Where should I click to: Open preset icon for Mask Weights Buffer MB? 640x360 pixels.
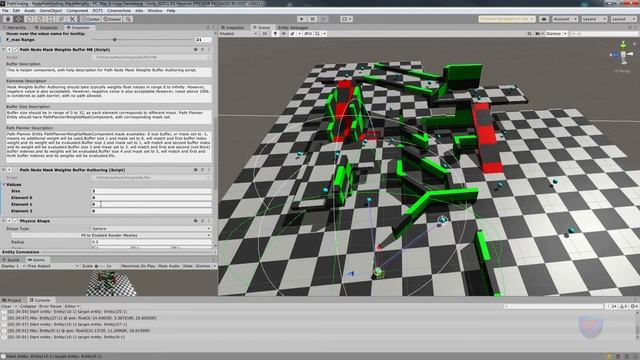pyautogui.click(x=202, y=49)
